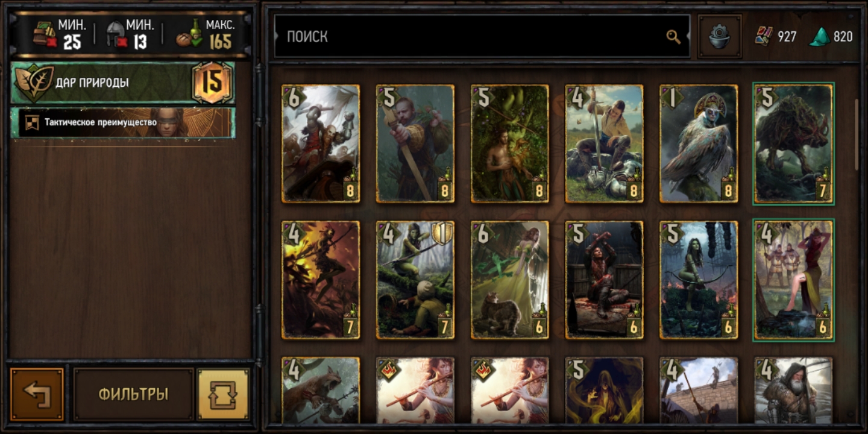This screenshot has width=868, height=434.
Task: Click the swap cards button beside Фильтры
Action: (223, 394)
